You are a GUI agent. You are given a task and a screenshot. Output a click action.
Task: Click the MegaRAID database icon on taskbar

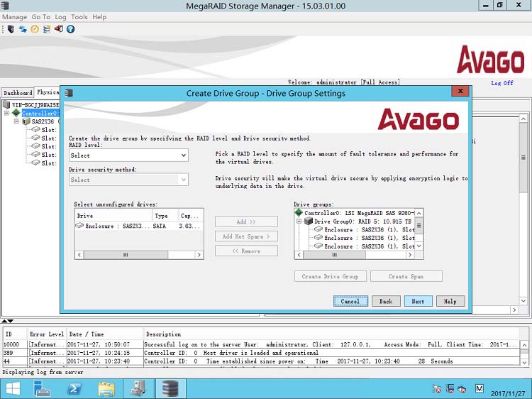[170, 388]
